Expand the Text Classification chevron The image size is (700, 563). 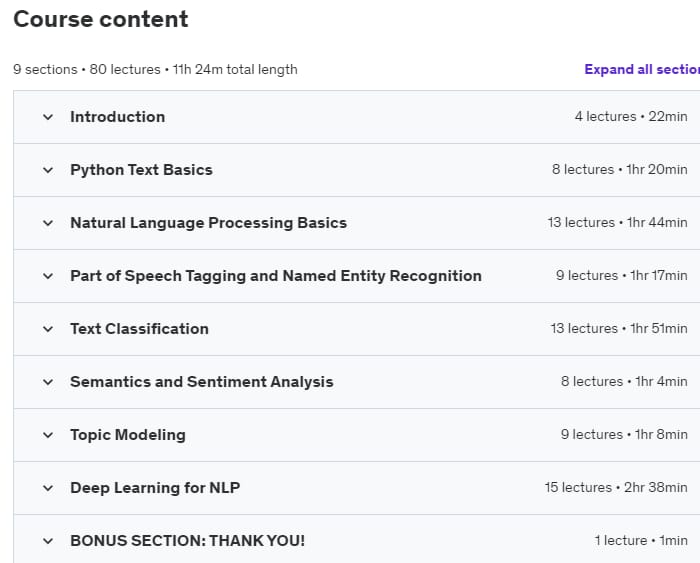tap(48, 329)
